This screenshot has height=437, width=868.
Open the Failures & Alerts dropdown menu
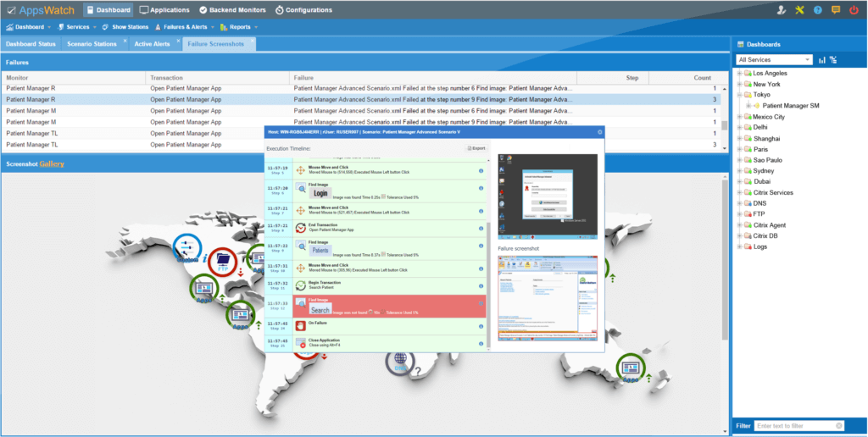pyautogui.click(x=184, y=26)
